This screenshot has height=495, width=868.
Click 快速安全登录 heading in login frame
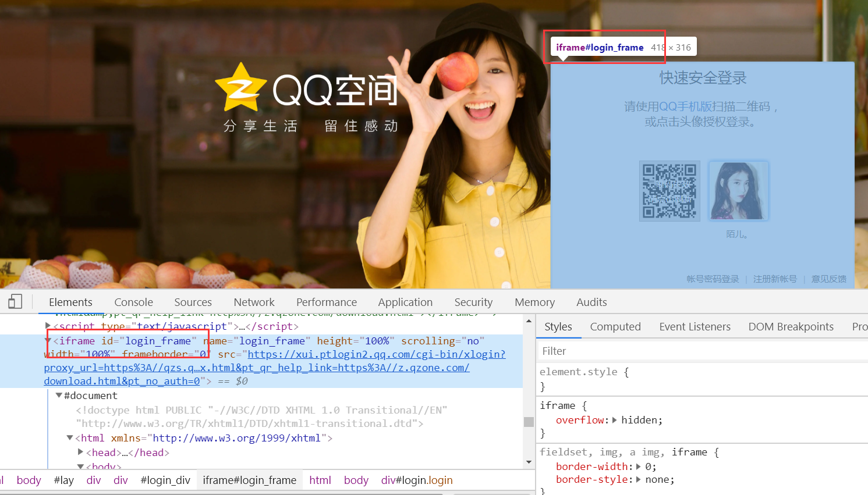click(703, 78)
